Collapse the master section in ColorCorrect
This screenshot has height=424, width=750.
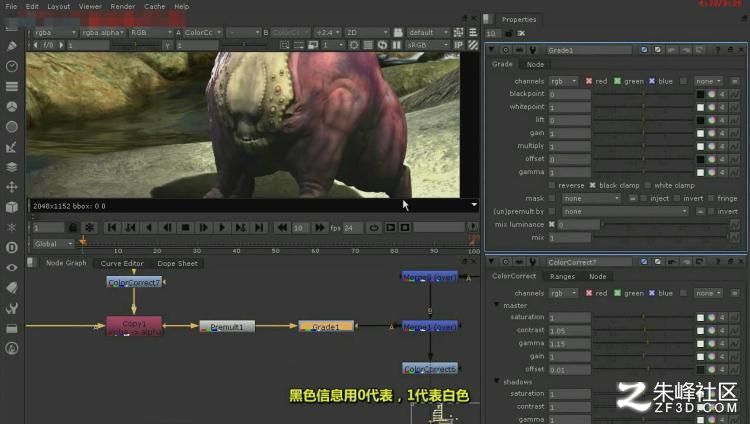point(496,305)
